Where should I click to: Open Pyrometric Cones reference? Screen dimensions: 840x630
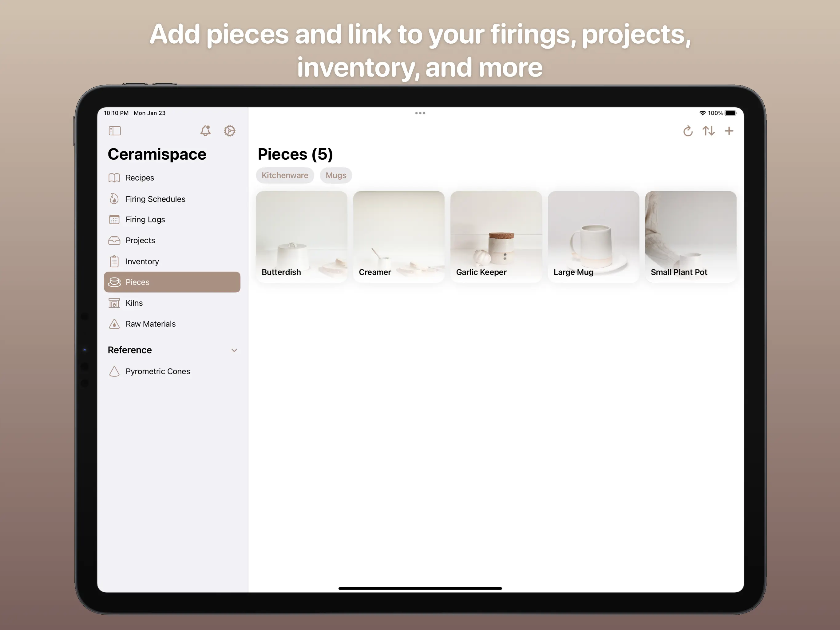pos(158,372)
